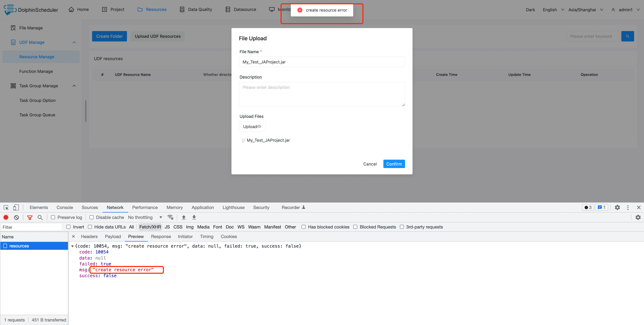Open DevTools settings gear

[617, 207]
